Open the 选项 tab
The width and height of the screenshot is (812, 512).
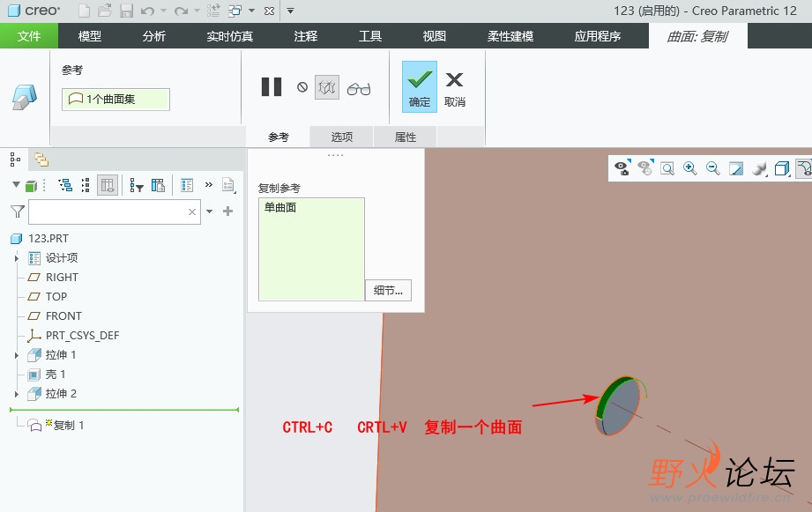coord(342,137)
